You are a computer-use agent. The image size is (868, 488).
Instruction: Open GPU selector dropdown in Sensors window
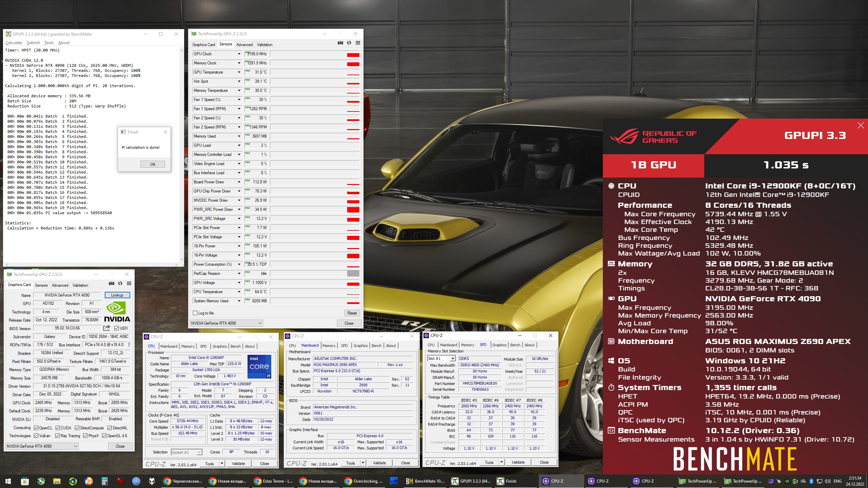click(226, 323)
